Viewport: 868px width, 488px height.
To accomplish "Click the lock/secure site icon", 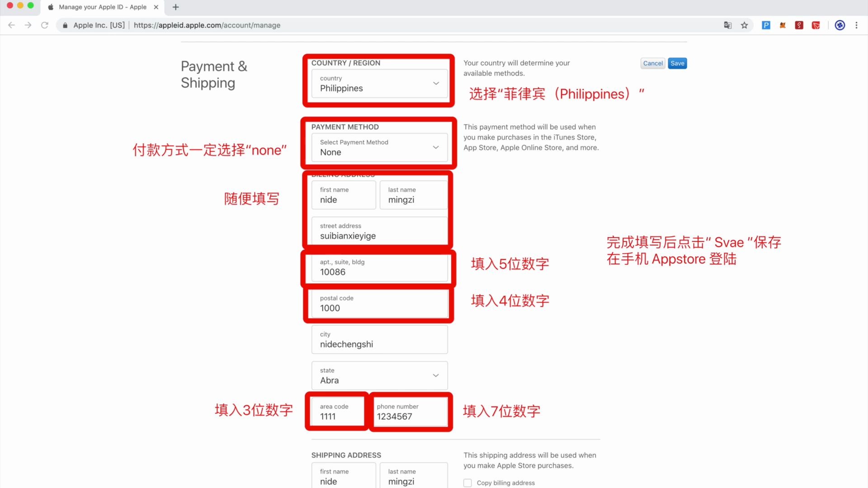I will 63,25.
